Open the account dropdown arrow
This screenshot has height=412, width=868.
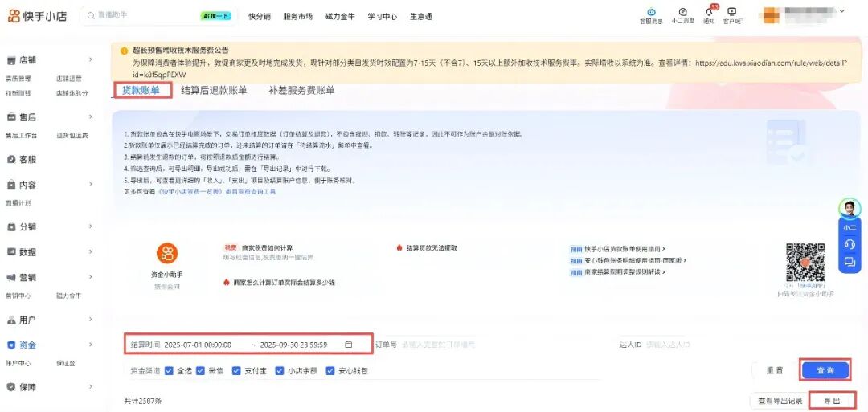coord(842,11)
